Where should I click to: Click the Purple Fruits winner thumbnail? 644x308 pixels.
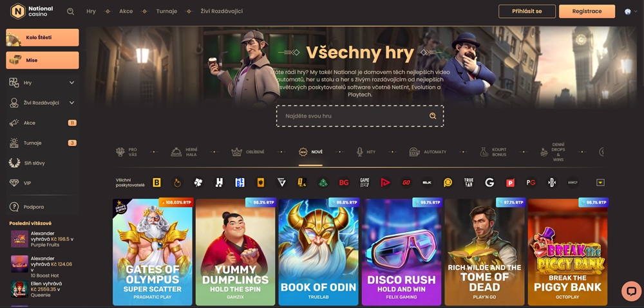click(x=19, y=239)
